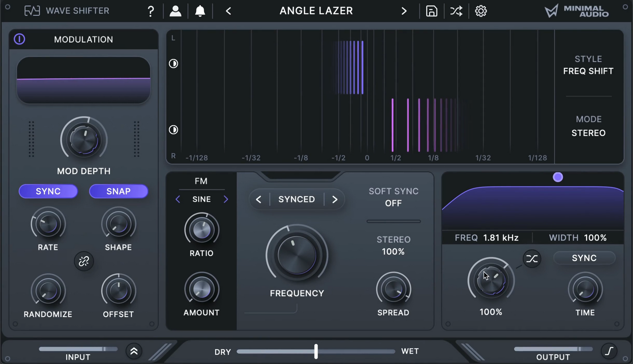Expand the input panel with the chevron
Screen dimensions: 633x364
(134, 351)
